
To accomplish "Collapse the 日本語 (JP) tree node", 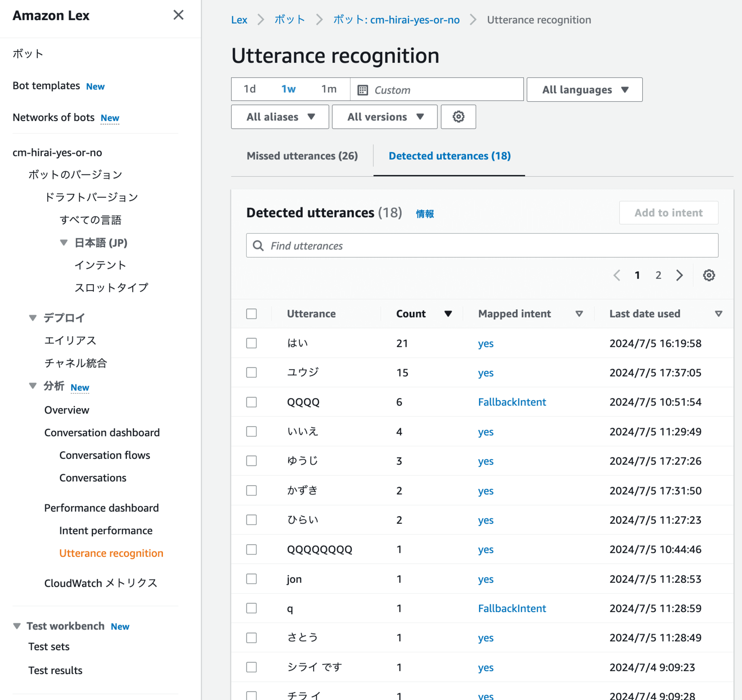I will pos(64,243).
